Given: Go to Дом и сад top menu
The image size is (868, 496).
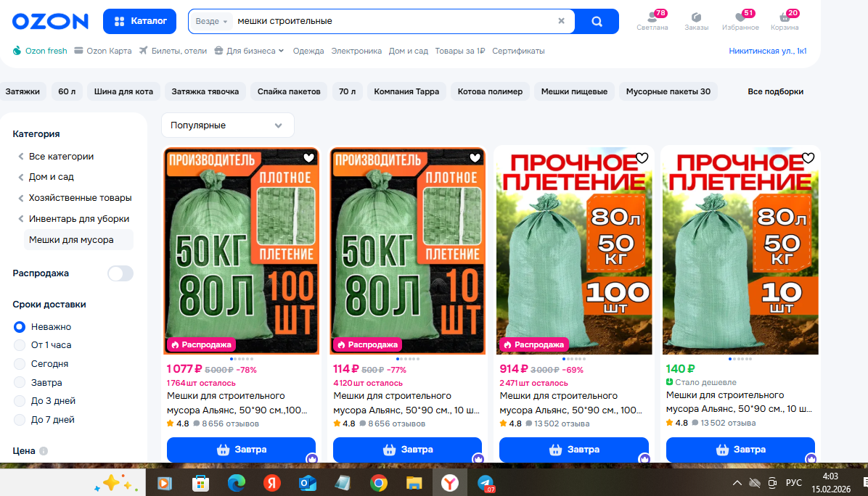Looking at the screenshot, I should point(408,51).
